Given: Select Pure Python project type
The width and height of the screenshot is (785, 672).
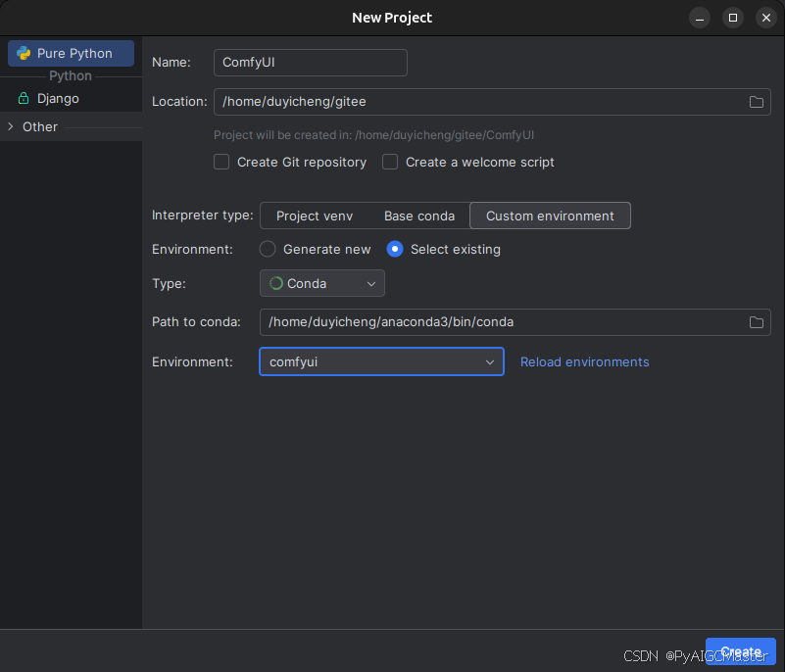Looking at the screenshot, I should (72, 53).
